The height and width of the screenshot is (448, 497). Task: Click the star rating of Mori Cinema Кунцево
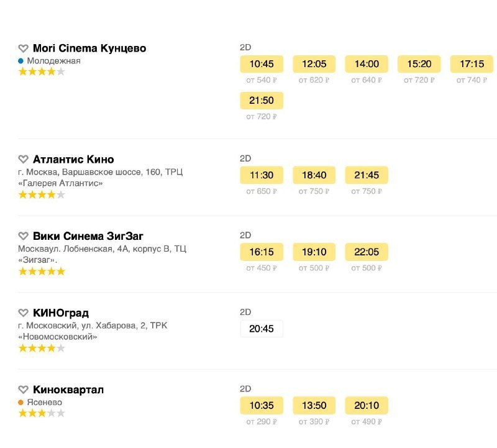42,71
